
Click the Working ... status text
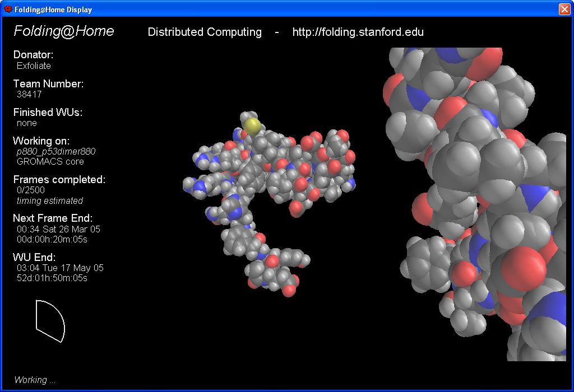[35, 380]
